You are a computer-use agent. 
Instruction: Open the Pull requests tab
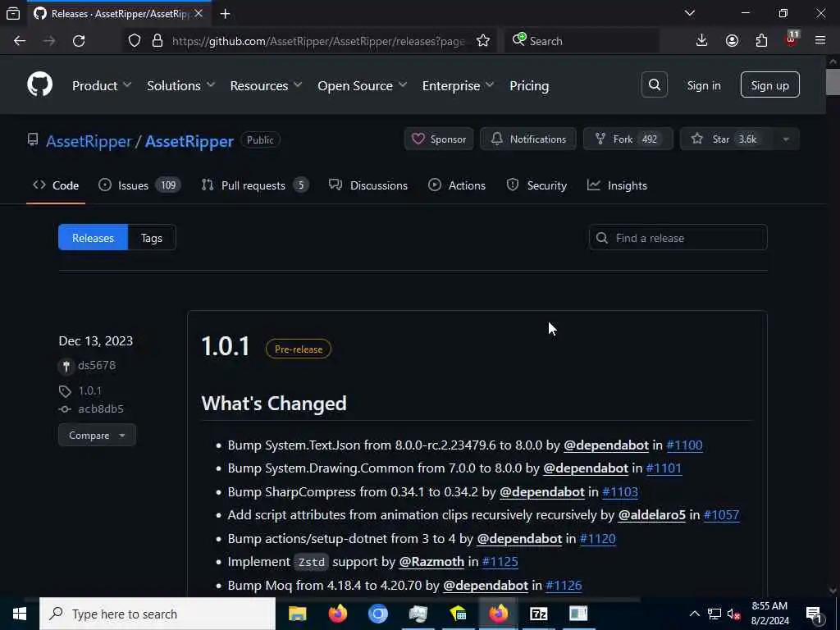pyautogui.click(x=255, y=185)
